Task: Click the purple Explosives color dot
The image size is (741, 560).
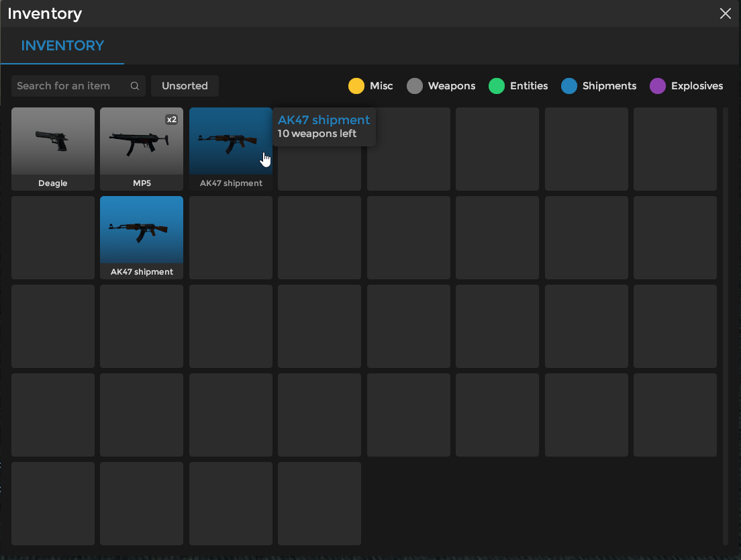Action: (658, 86)
